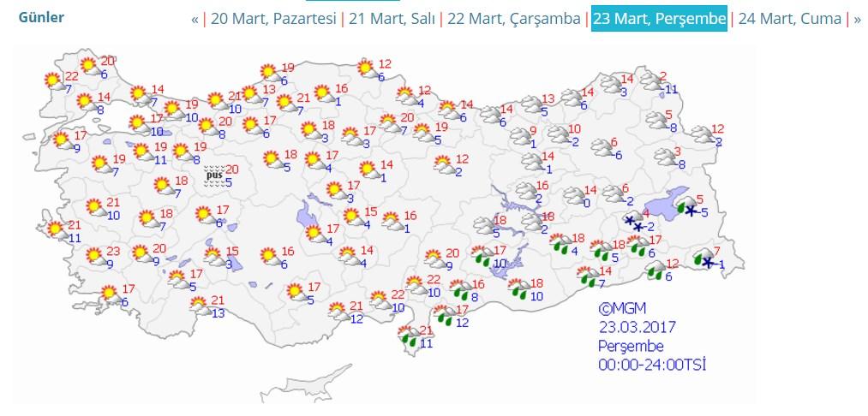
Task: Select sunny icon showing 21/7
Action: click(x=287, y=104)
